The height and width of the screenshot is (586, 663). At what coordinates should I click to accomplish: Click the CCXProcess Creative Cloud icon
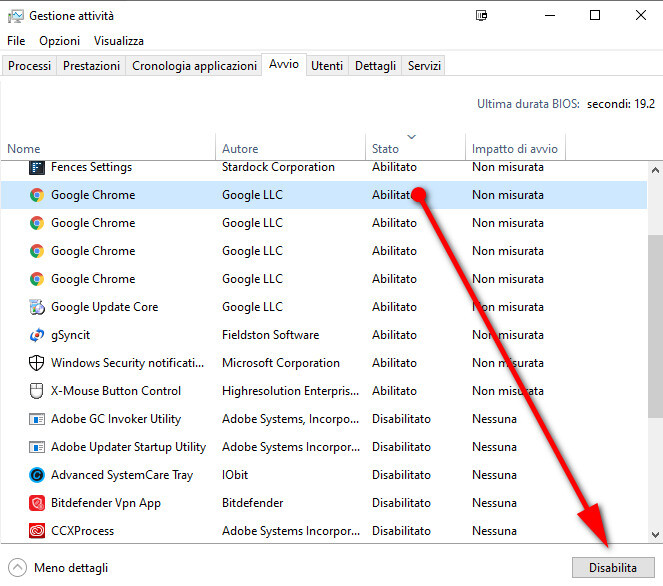tap(36, 531)
